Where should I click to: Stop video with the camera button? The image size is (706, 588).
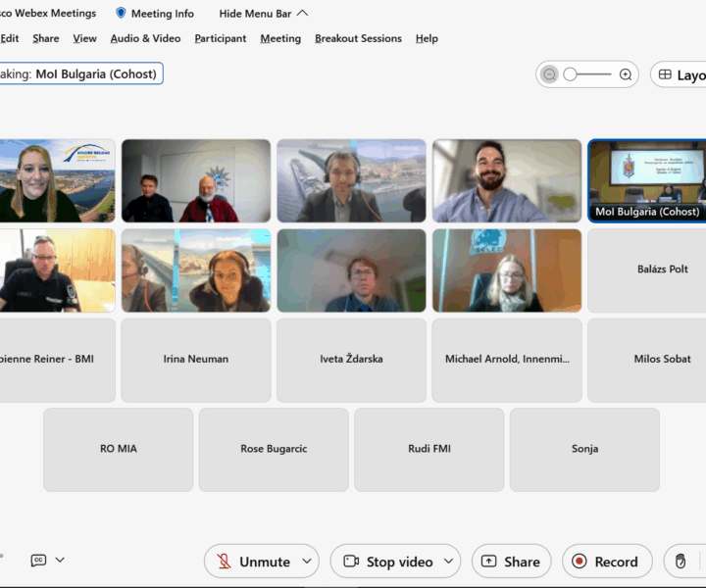click(387, 562)
